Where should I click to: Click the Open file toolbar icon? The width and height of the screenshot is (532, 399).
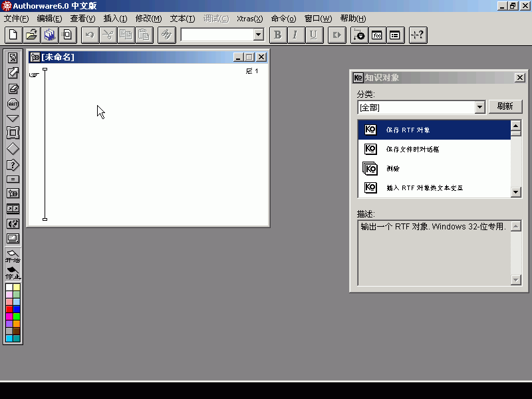coord(31,35)
